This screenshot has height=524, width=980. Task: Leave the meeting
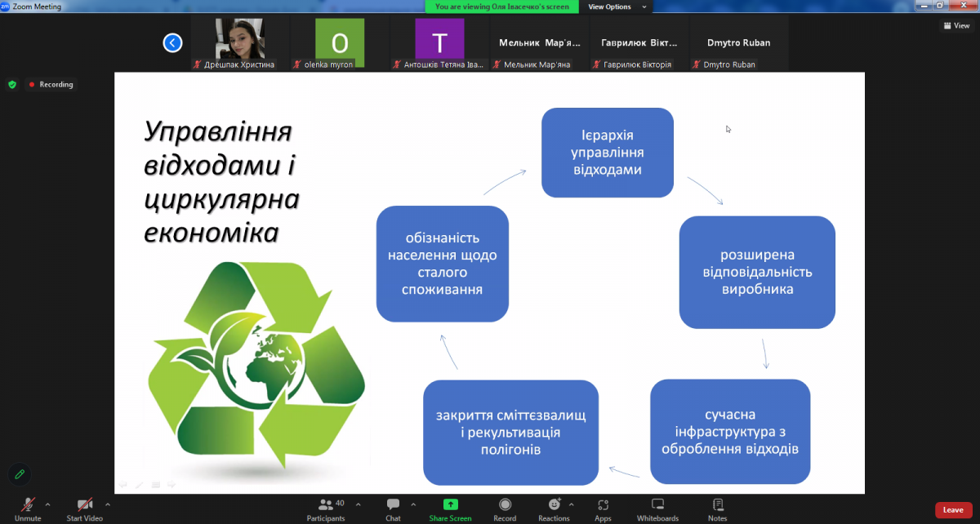[x=953, y=509]
